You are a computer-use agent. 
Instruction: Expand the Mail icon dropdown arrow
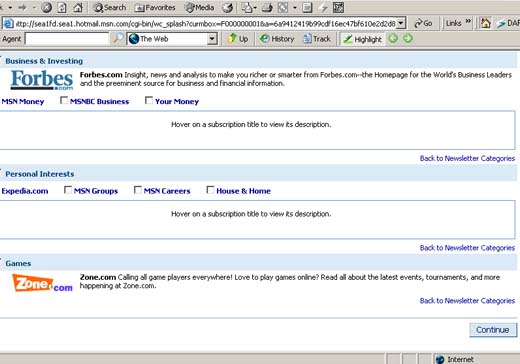pyautogui.click(x=255, y=7)
